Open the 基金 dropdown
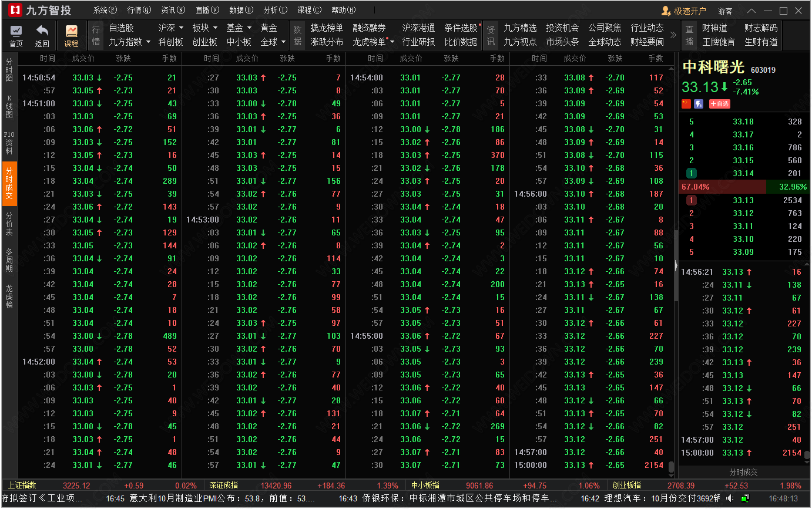This screenshot has height=509, width=812. 239,28
